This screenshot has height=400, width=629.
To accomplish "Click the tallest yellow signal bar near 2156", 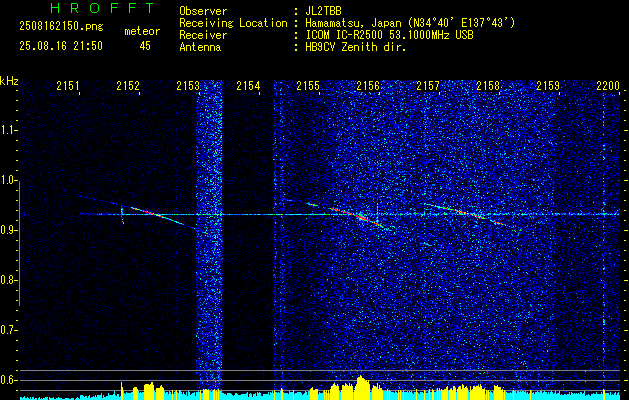I will [360, 388].
